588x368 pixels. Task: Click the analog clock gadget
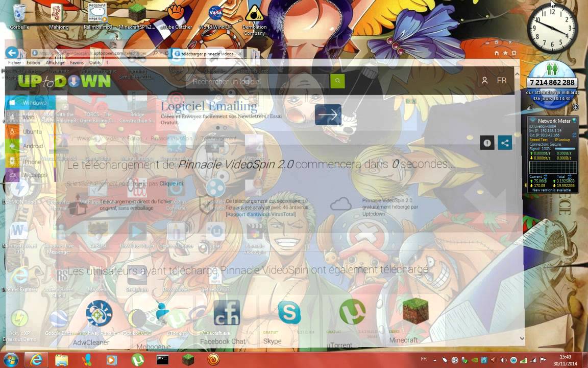[x=552, y=29]
